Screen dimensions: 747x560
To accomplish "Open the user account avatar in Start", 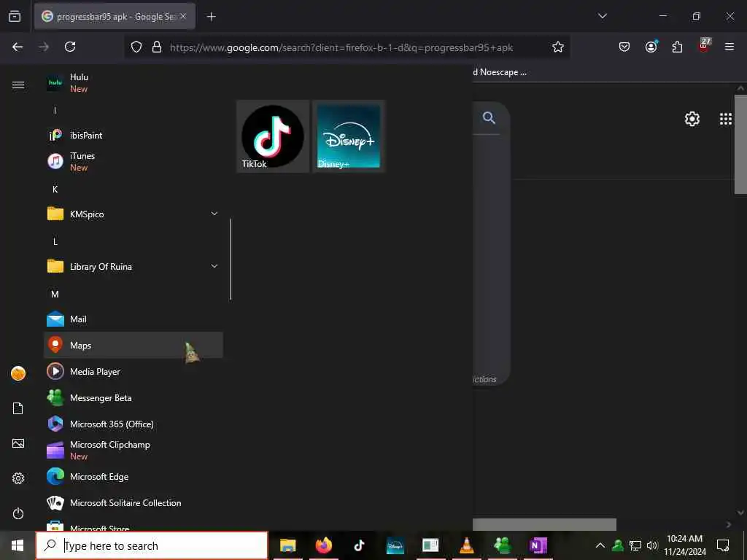I will (x=18, y=373).
